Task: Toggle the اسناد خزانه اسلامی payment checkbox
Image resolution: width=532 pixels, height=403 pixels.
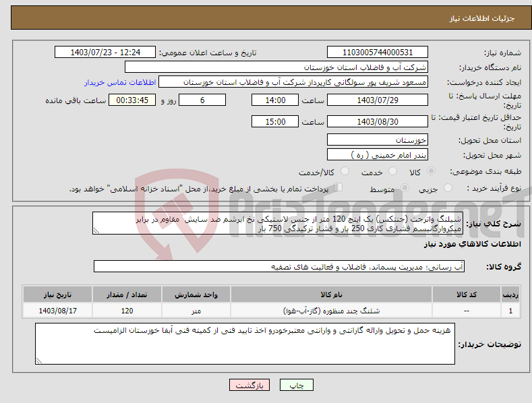Action: click(338, 187)
